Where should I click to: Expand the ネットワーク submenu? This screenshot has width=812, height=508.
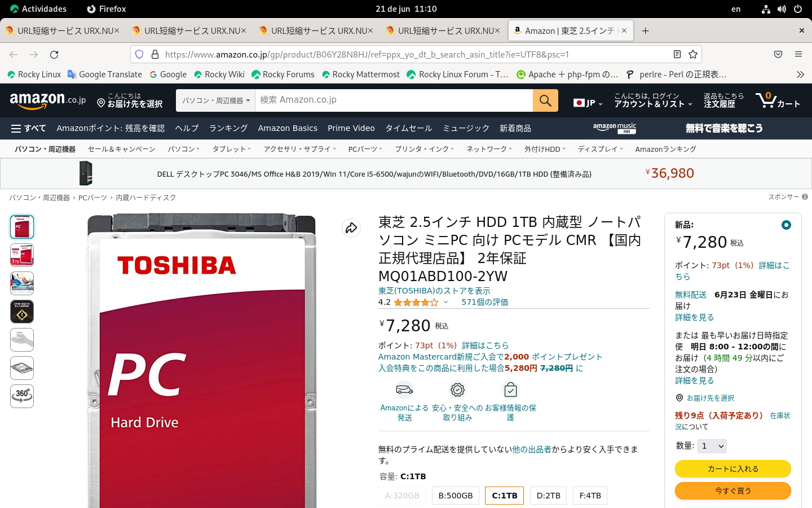[489, 149]
